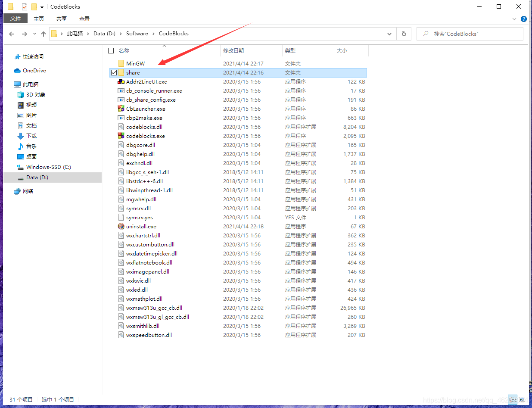Open the recent locations dropdown arrow
532x408 pixels.
coord(34,34)
